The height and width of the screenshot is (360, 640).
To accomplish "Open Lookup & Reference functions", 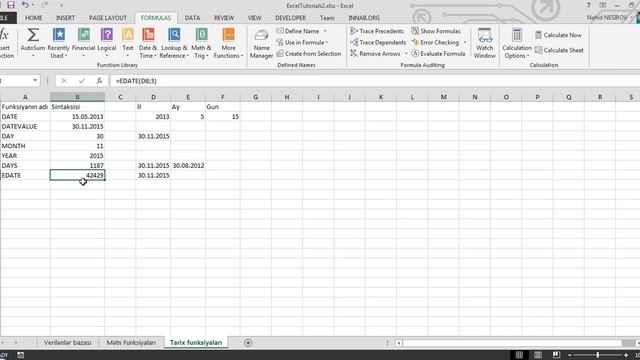I will pyautogui.click(x=174, y=43).
